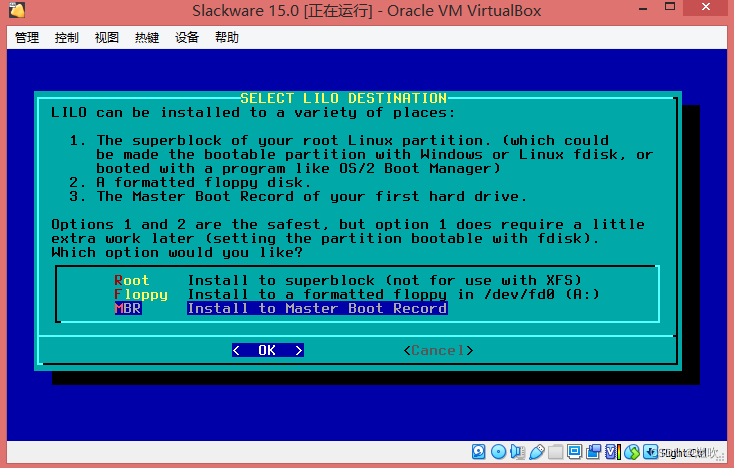Open the 控制 menu
734x468 pixels.
click(66, 37)
